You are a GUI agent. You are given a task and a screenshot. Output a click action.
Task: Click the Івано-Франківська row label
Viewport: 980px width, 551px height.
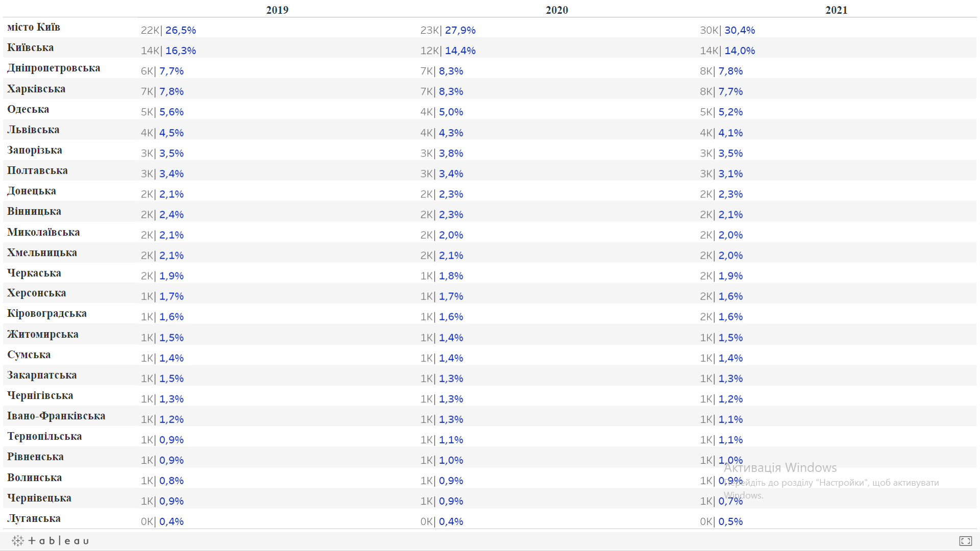click(56, 416)
